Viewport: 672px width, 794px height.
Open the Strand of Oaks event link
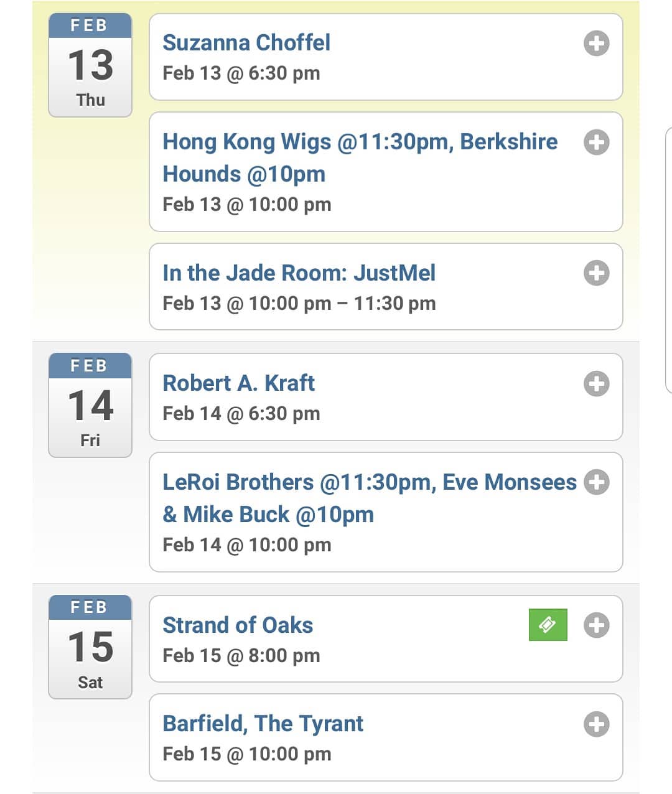(x=238, y=625)
